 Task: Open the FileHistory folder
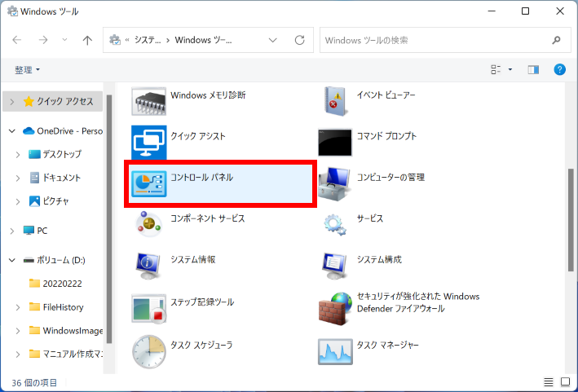coord(56,307)
